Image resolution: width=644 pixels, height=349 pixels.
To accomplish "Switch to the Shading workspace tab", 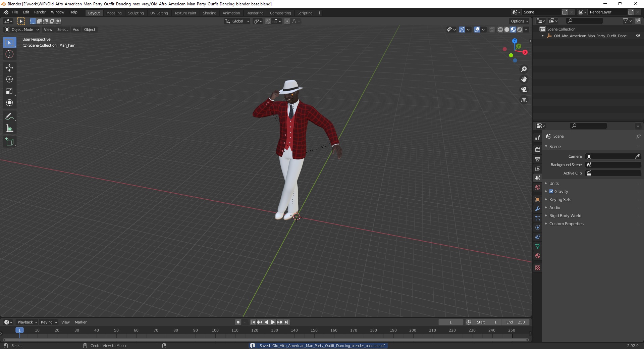I will pyautogui.click(x=209, y=13).
